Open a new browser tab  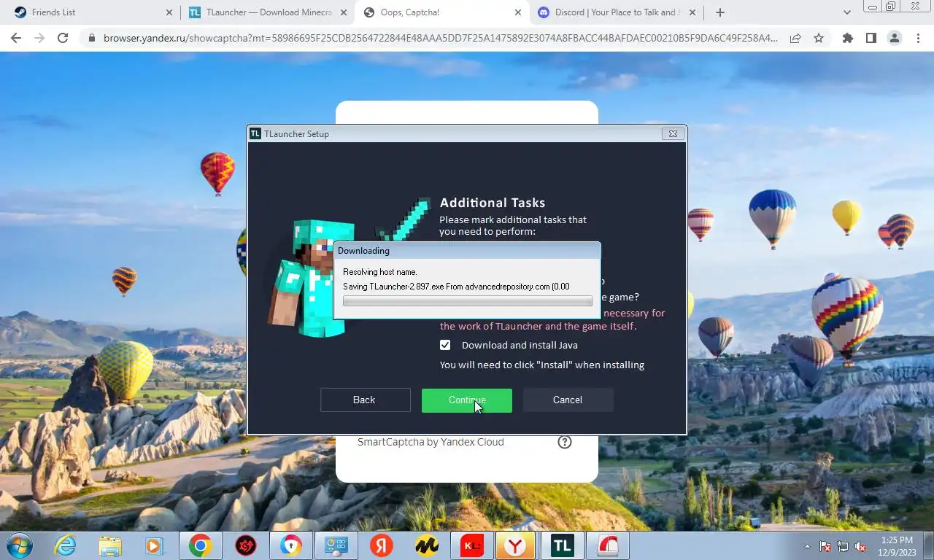click(x=720, y=12)
